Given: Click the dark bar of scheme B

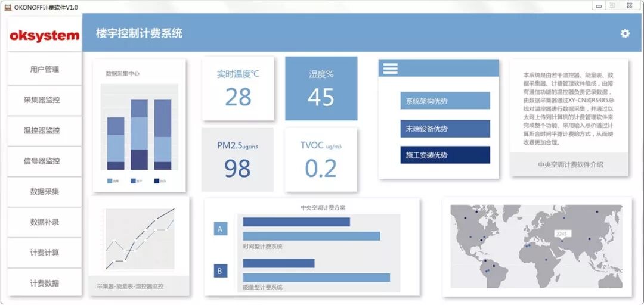Looking at the screenshot, I should [x=278, y=263].
